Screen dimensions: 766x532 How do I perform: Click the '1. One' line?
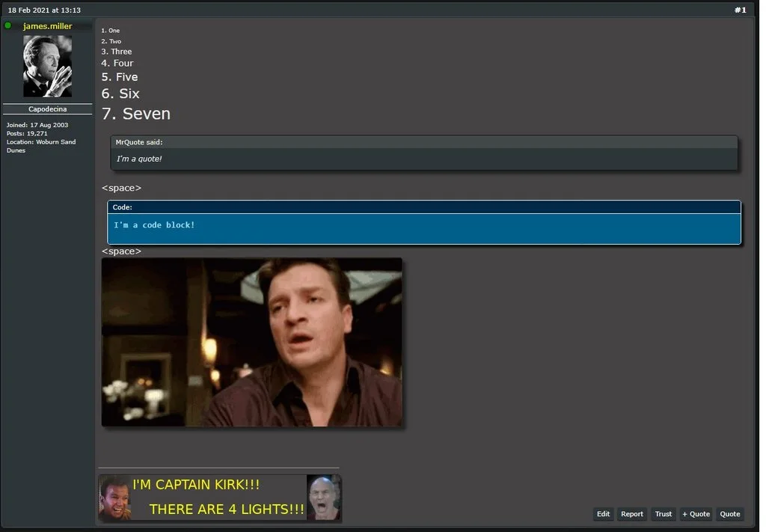110,30
